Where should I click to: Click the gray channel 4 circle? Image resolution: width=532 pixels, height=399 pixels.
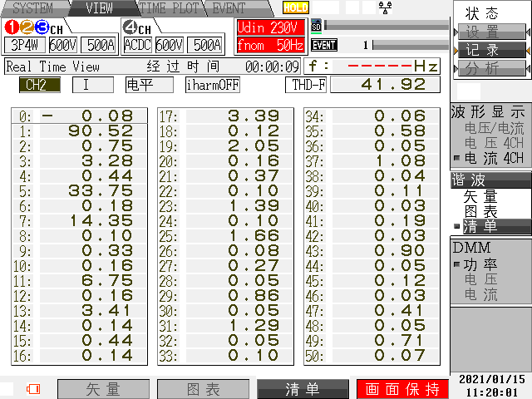(x=130, y=27)
